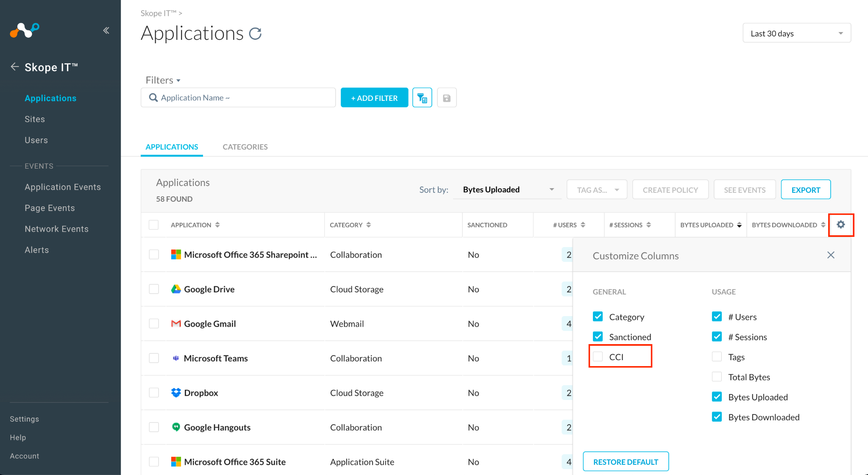868x475 pixels.
Task: Collapse sidebar with double-chevron icon
Action: pyautogui.click(x=106, y=30)
